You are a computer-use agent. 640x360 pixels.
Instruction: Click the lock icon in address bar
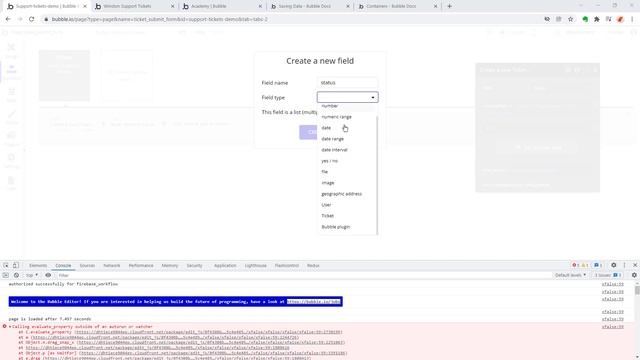pyautogui.click(x=46, y=19)
